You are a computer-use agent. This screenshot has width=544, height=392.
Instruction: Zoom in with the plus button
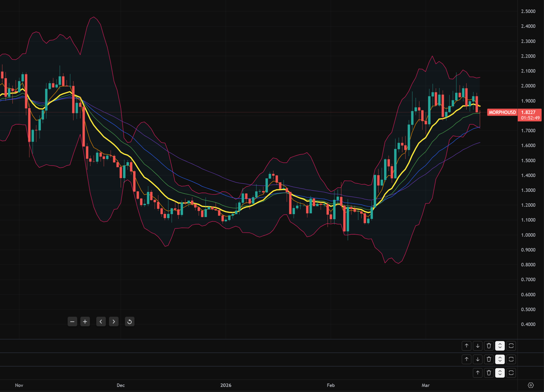(x=85, y=322)
